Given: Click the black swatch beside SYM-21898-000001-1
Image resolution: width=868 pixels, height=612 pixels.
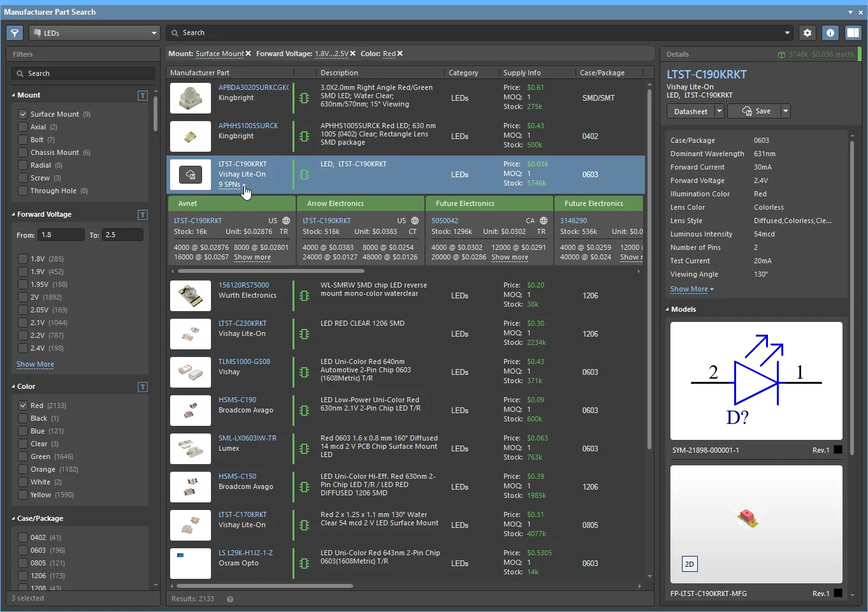Looking at the screenshot, I should pos(838,450).
